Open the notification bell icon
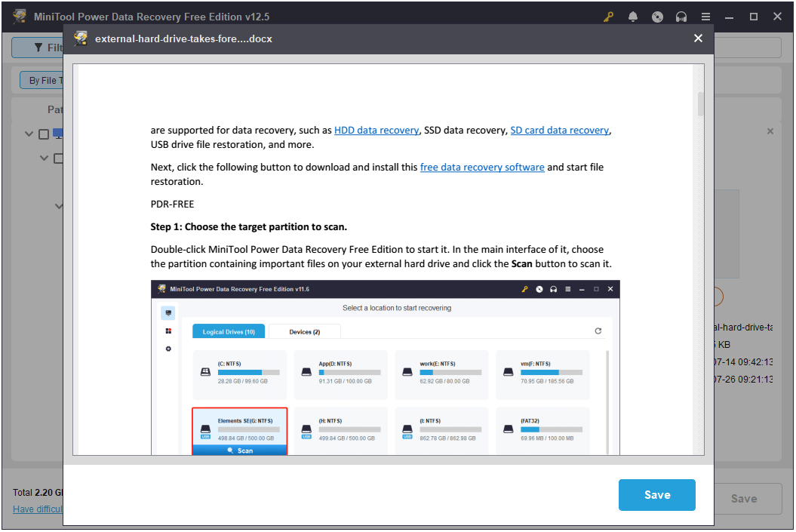This screenshot has width=796, height=532. click(633, 16)
